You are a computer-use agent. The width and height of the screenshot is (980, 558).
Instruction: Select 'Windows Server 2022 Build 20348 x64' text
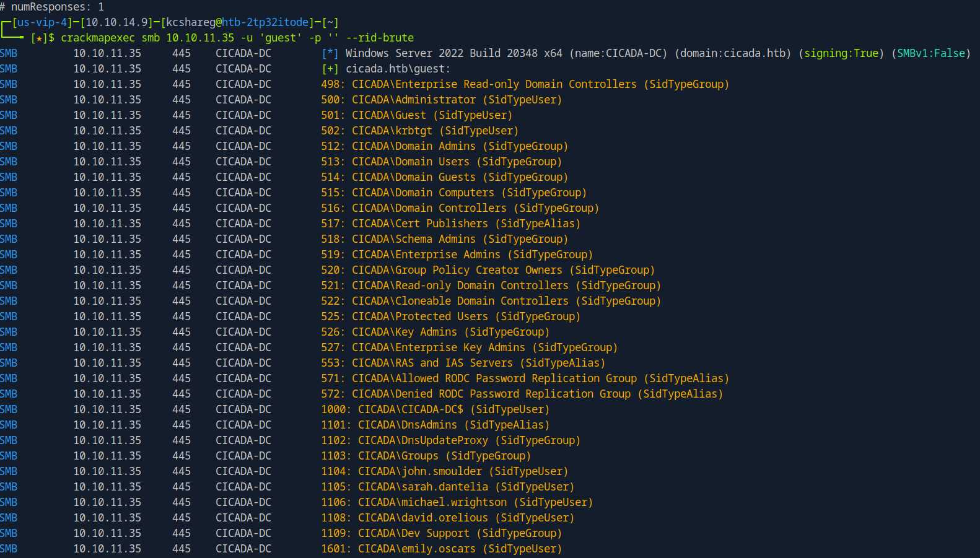coord(454,53)
